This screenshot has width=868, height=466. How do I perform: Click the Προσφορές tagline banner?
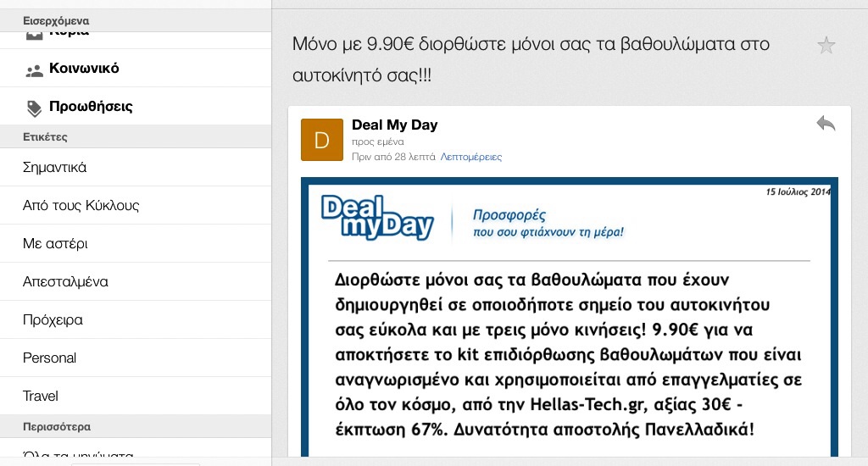pyautogui.click(x=548, y=223)
